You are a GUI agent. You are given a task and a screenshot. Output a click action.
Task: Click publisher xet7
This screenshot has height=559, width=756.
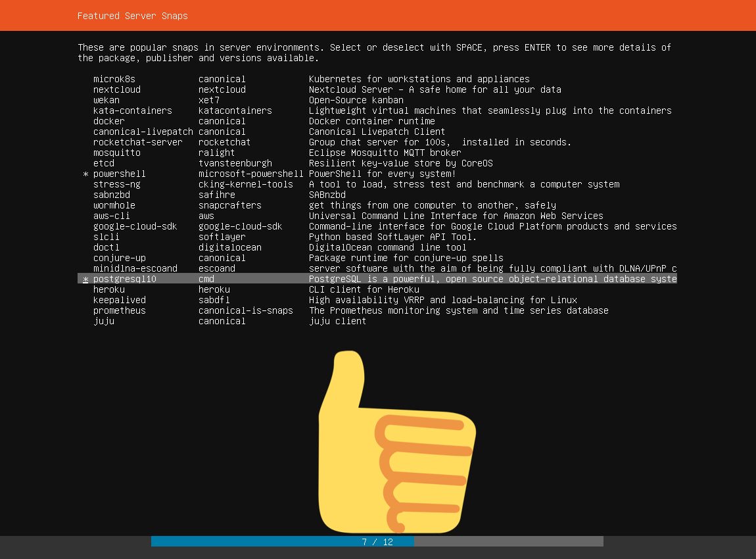tap(209, 101)
